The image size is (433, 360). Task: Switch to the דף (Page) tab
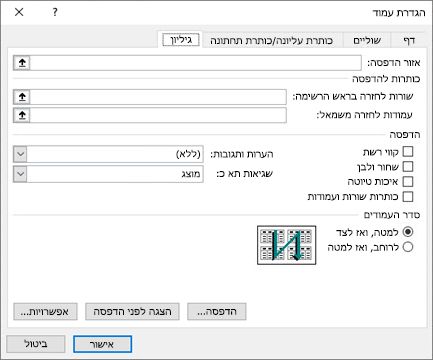[408, 40]
